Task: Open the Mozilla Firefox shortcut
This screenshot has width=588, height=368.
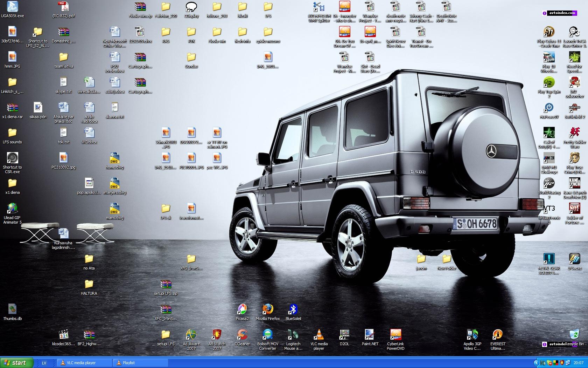Action: (268, 309)
